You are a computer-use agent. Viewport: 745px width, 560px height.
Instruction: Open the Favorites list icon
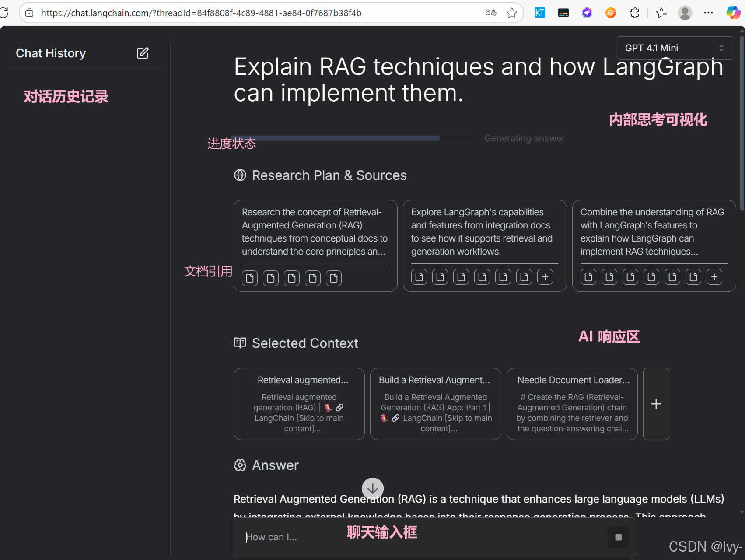point(661,13)
